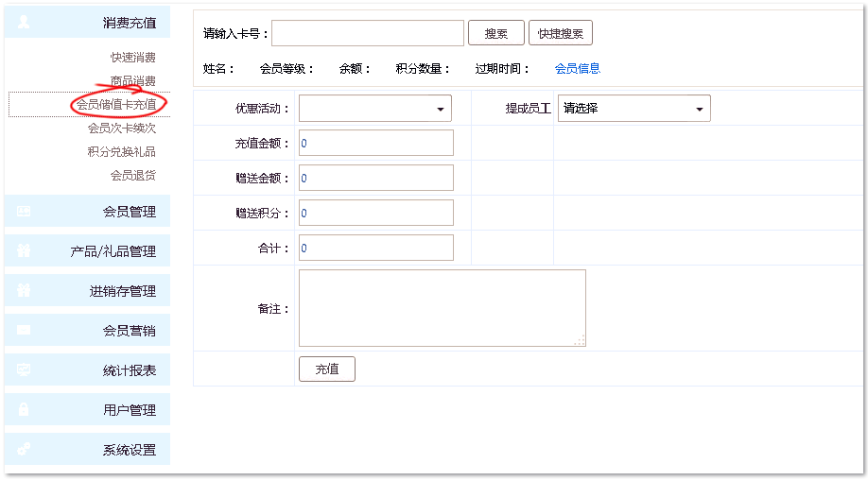Viewport: 868px width, 481px height.
Task: Click the 会员营销 icon
Action: [x=24, y=331]
